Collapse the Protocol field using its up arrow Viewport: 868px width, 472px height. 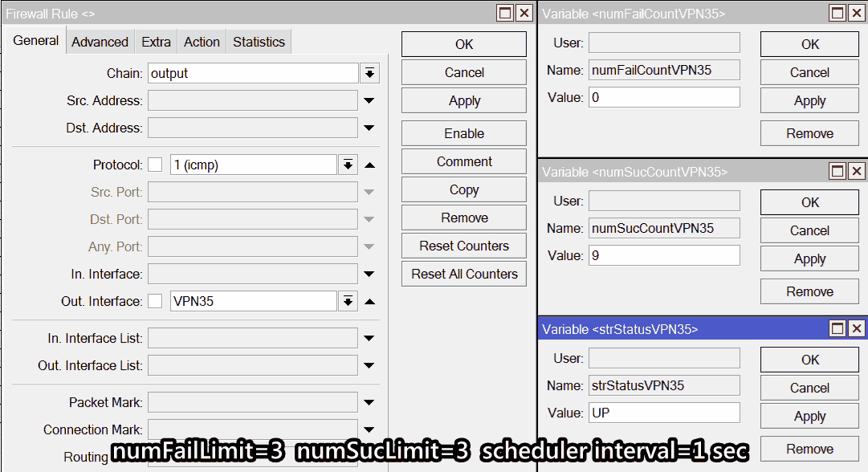point(369,164)
